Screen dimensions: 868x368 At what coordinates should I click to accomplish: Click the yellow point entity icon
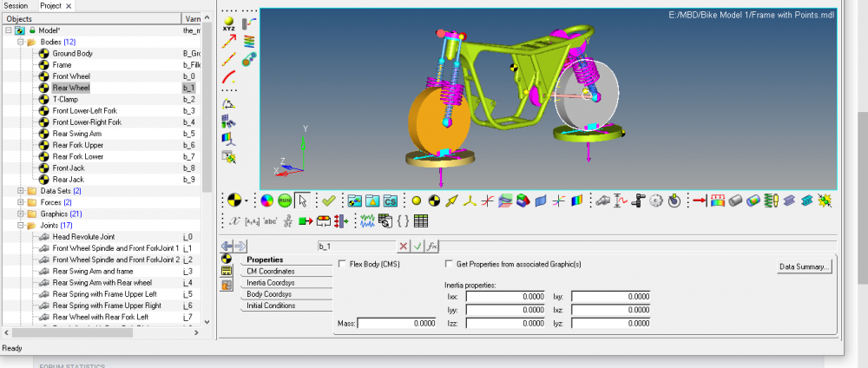click(417, 200)
